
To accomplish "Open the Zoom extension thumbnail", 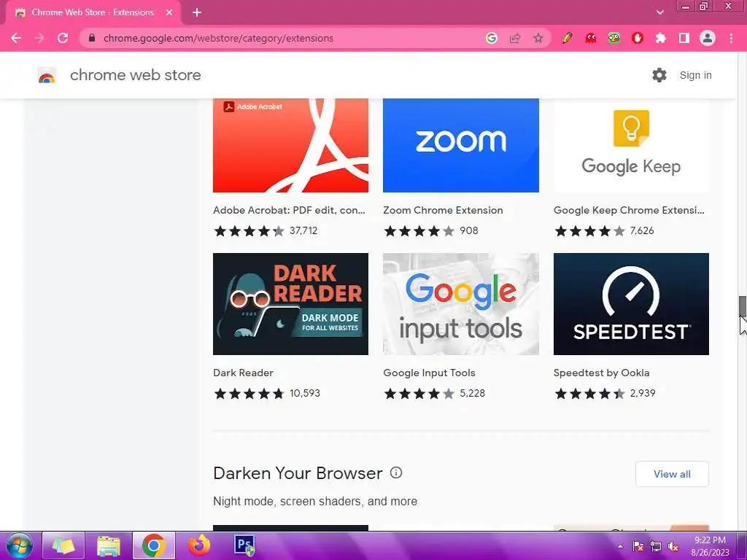I will tap(461, 145).
